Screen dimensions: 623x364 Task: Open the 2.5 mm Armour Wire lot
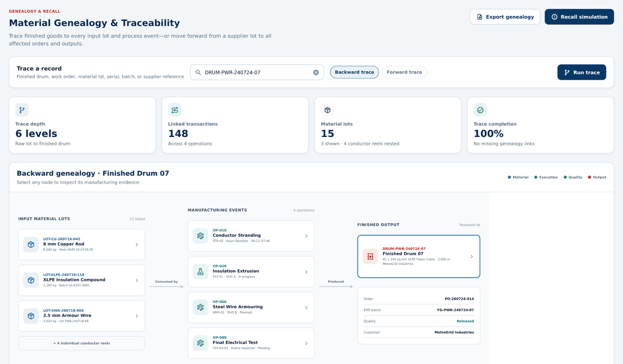point(81,316)
